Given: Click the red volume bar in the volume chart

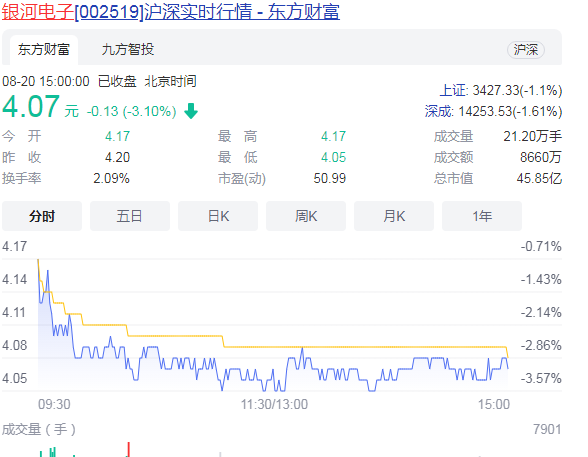Looking at the screenshot, I should pos(128,450).
